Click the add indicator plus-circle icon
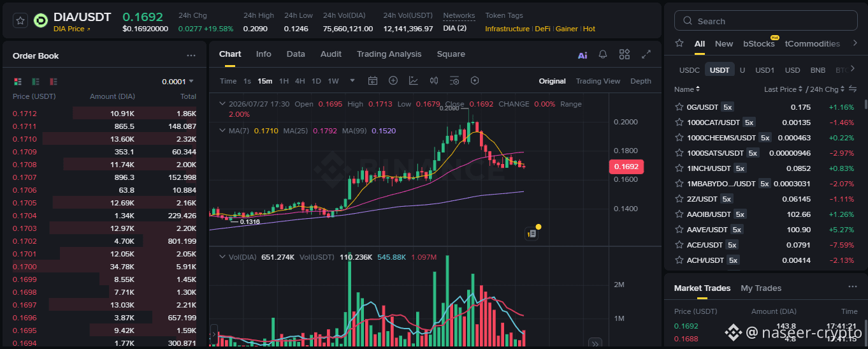Screen dimensions: 868x349 (x=393, y=81)
